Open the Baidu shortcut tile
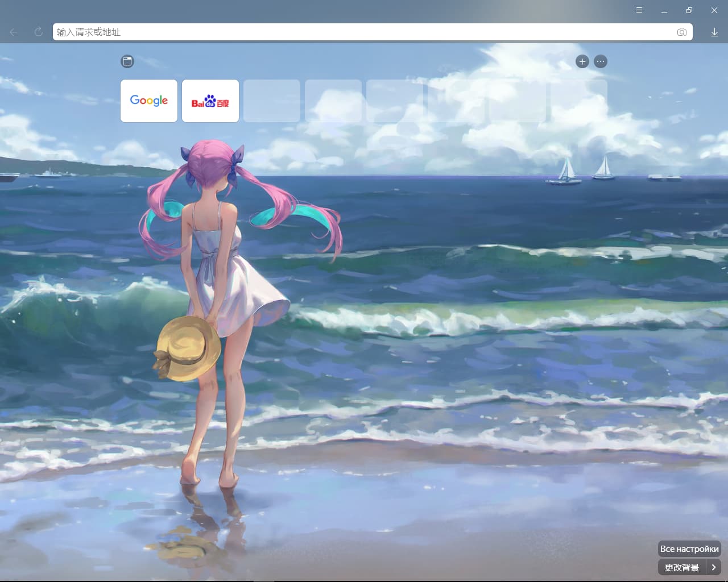This screenshot has height=582, width=728. tap(210, 101)
